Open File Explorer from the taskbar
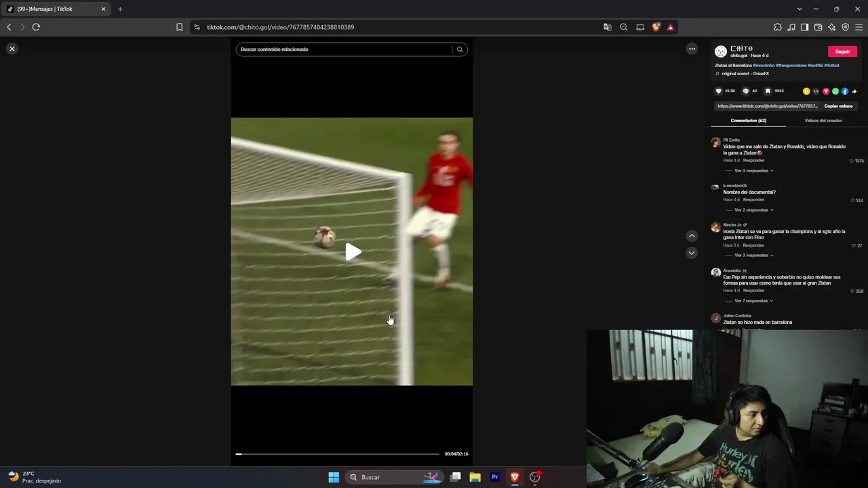The width and height of the screenshot is (868, 488). click(475, 477)
